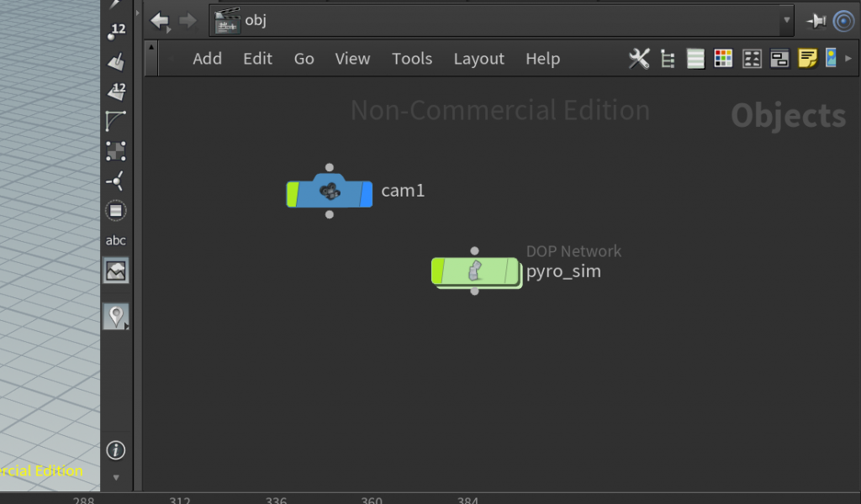Expand hidden toolbar icons arrow
This screenshot has width=861, height=504.
point(848,58)
